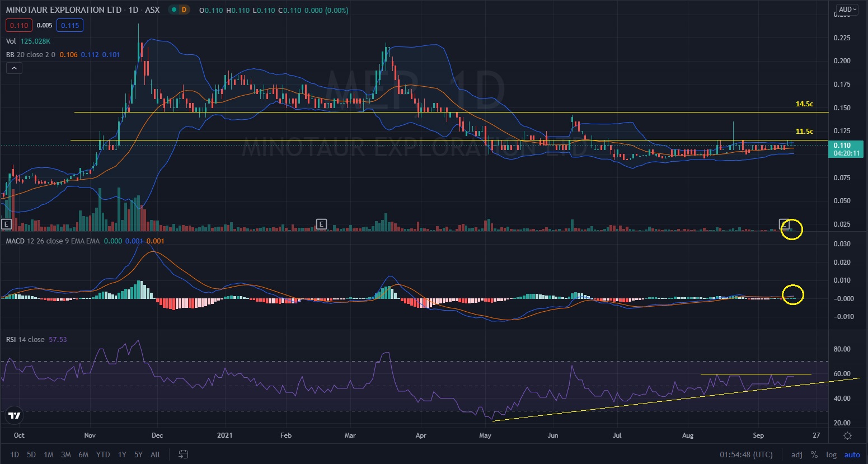Select the 1Y time range

pyautogui.click(x=122, y=454)
